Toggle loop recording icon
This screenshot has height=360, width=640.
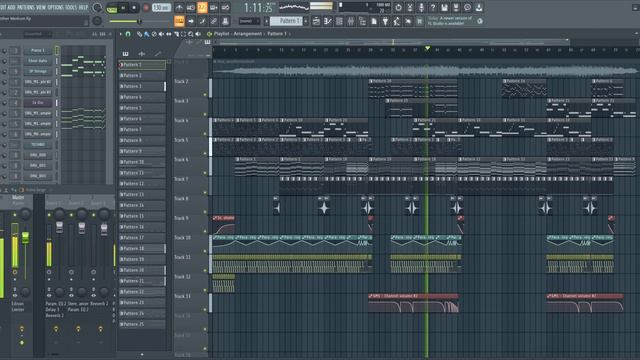(x=225, y=7)
